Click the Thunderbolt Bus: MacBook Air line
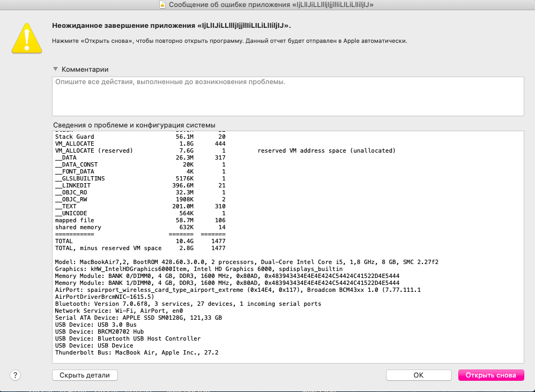 (x=137, y=353)
